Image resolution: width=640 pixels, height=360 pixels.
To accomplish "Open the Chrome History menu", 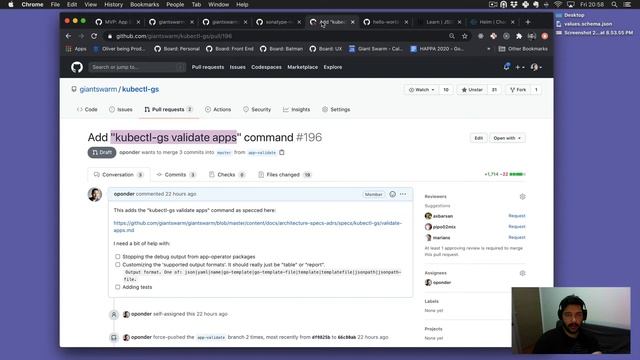I will (x=113, y=4).
